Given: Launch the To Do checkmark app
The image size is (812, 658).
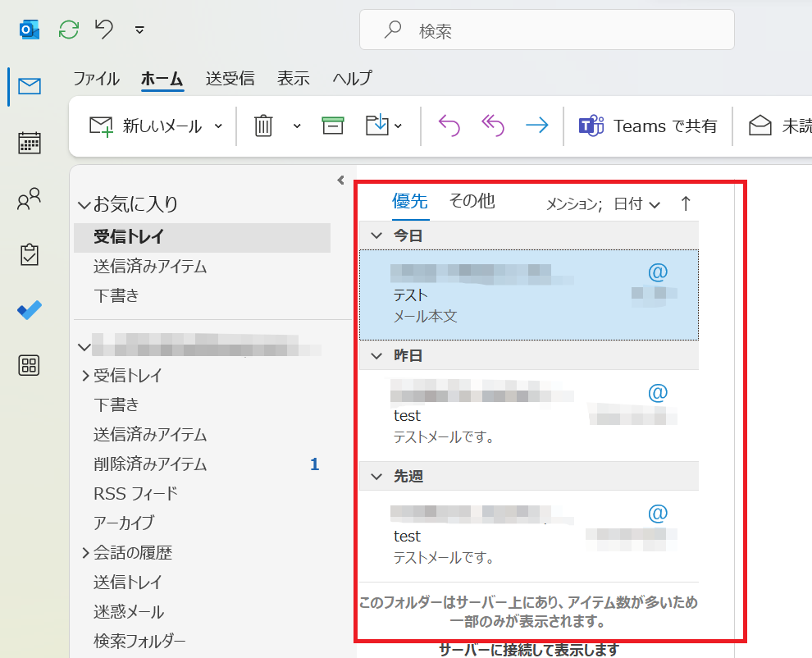Looking at the screenshot, I should coord(30,310).
